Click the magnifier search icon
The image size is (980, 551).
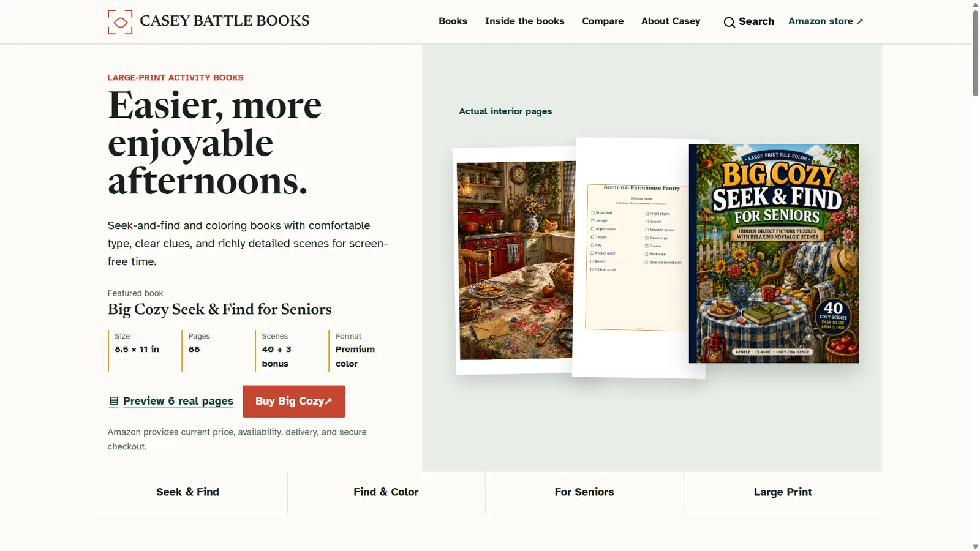pos(729,23)
